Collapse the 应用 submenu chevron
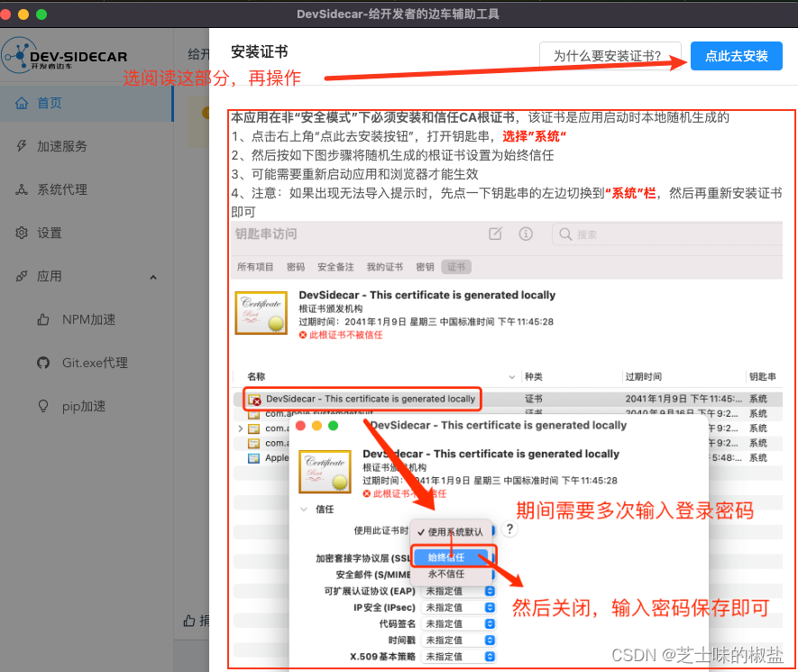The image size is (798, 672). coord(153,278)
